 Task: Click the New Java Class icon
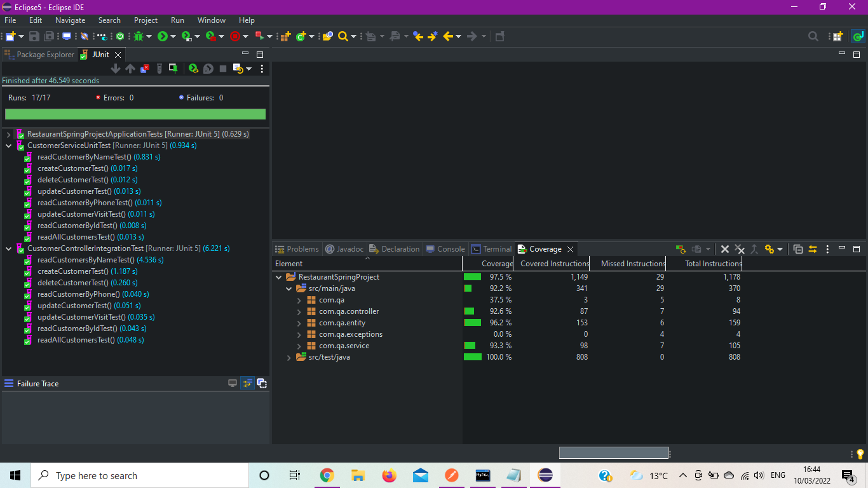(301, 37)
